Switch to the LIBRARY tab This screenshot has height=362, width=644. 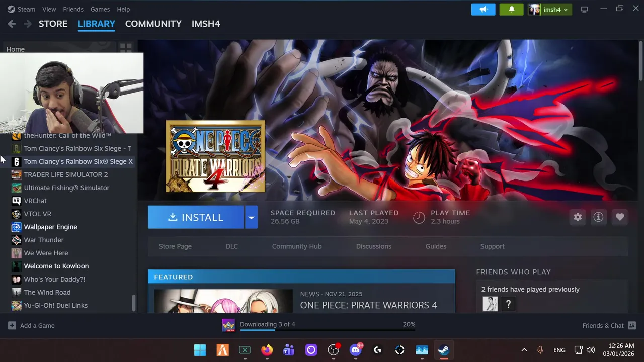click(96, 24)
